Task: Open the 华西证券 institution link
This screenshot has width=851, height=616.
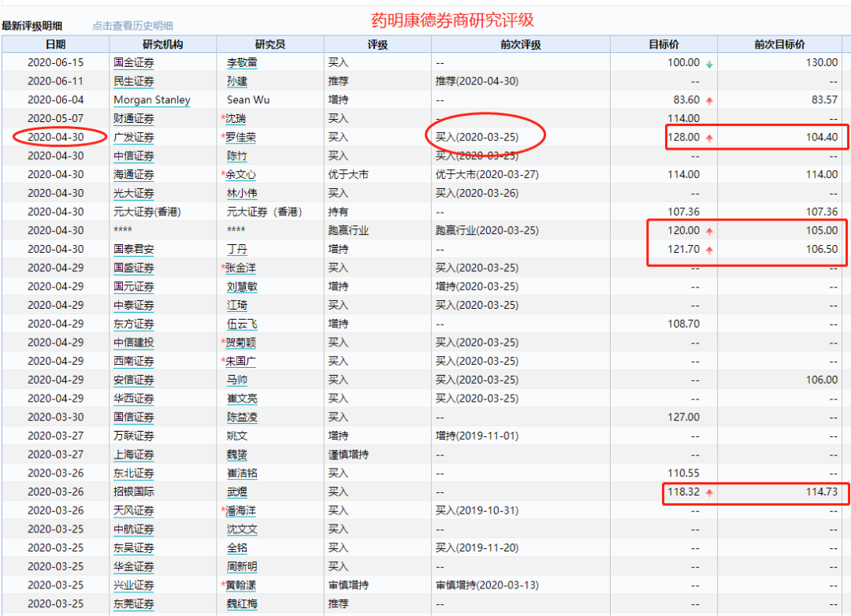Action: (x=133, y=399)
